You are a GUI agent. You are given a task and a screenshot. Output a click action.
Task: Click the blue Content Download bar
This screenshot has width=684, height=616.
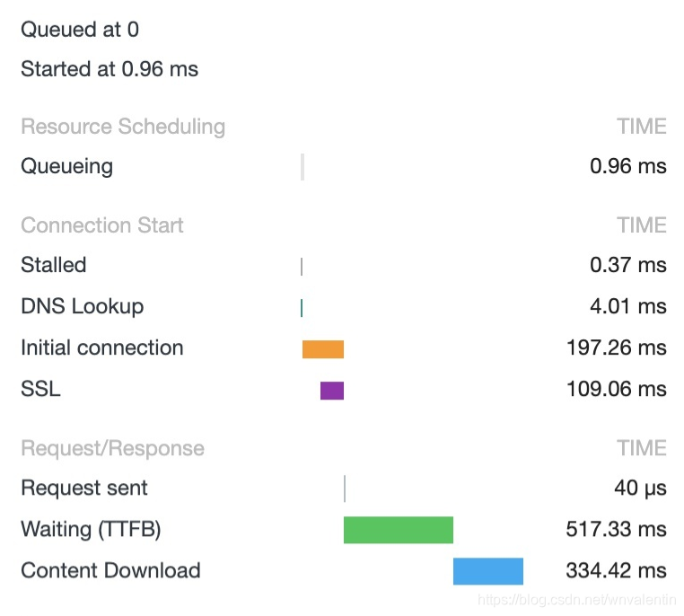tap(488, 571)
